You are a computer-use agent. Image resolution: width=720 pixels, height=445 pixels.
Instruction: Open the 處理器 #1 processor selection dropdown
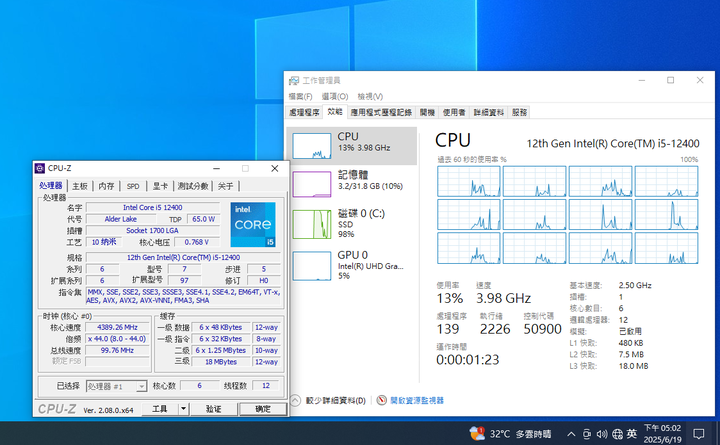[117, 386]
